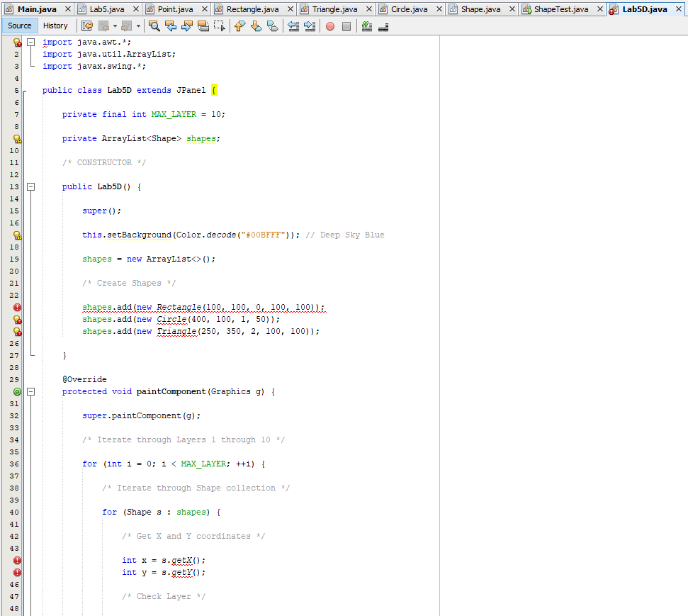688x616 pixels.
Task: Click the Previous Bookmark up-arrow icon
Action: [x=239, y=26]
